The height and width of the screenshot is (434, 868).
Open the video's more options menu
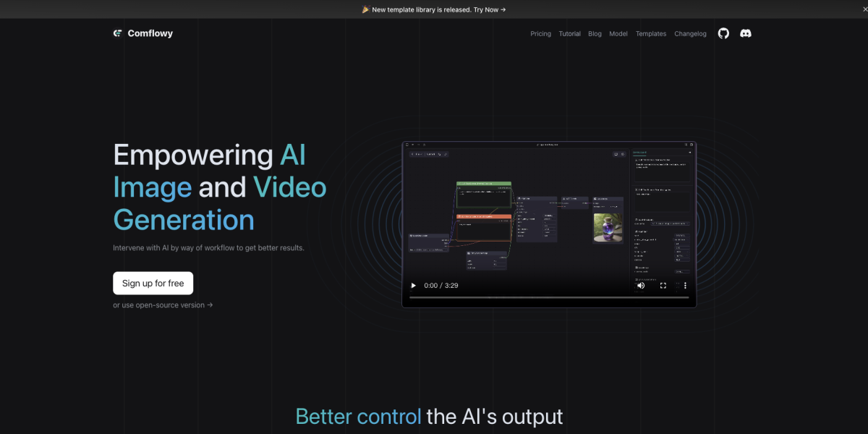[x=685, y=286]
